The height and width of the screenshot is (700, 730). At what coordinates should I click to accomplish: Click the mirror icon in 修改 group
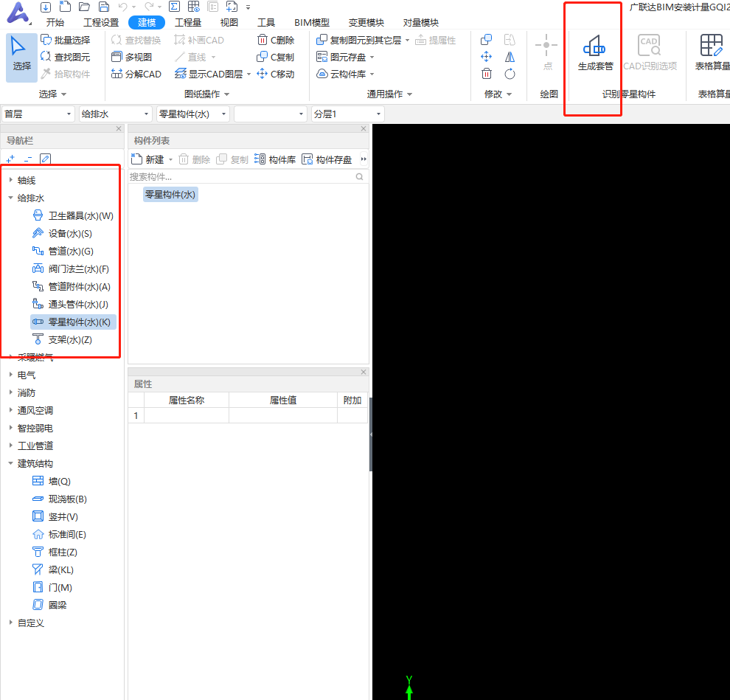pos(510,57)
